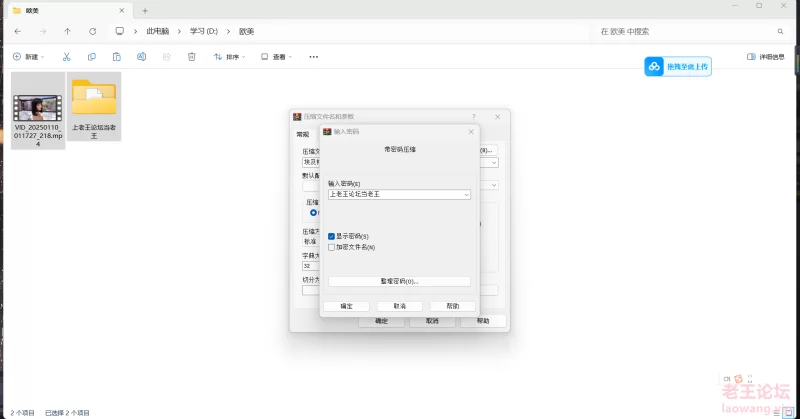Click the Back navigation arrow

[x=18, y=31]
